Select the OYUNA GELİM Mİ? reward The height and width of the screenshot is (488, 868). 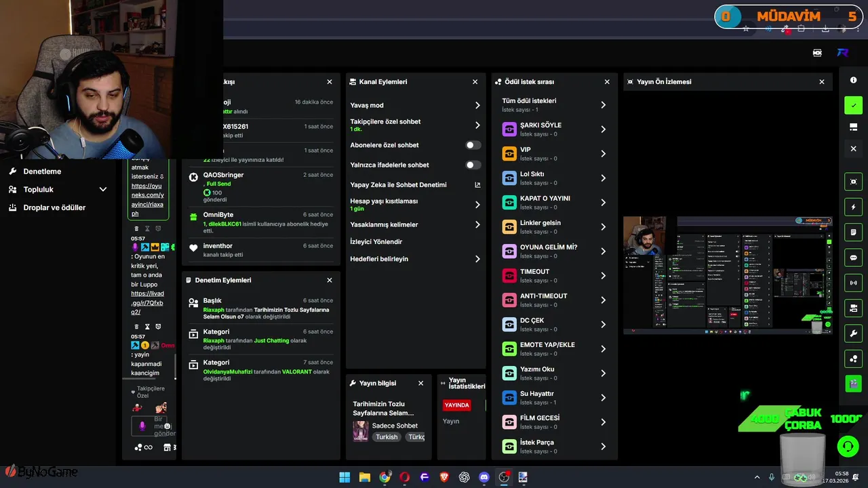(554, 251)
